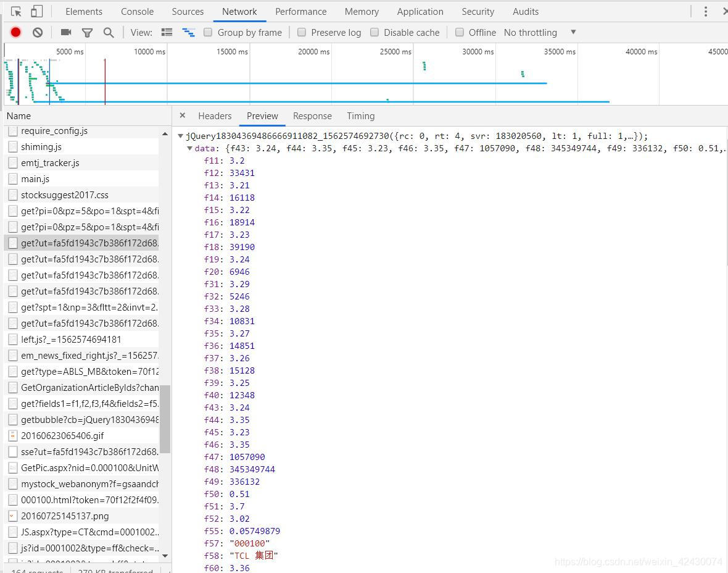The height and width of the screenshot is (573, 728).
Task: Select the mystock_webanonym request
Action: pyautogui.click(x=81, y=484)
